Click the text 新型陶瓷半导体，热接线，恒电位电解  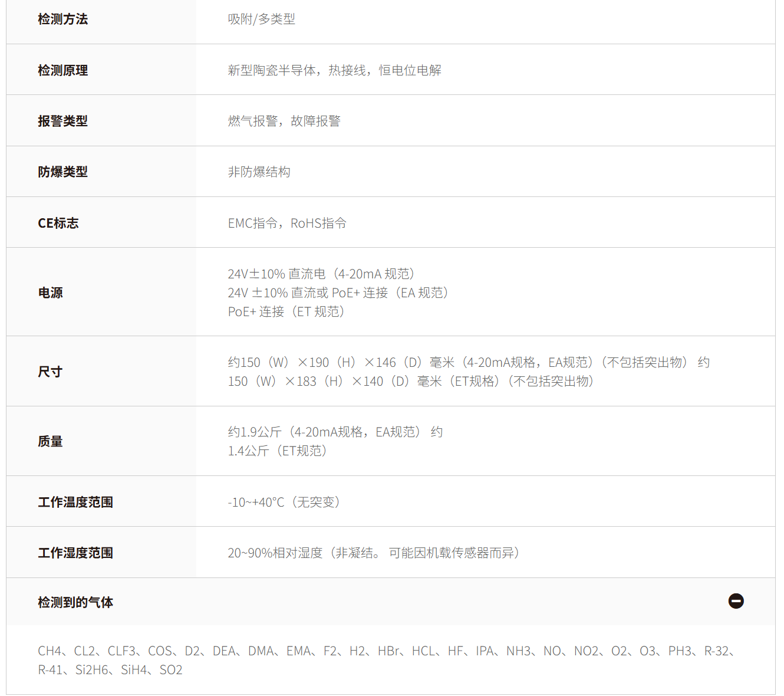335,70
